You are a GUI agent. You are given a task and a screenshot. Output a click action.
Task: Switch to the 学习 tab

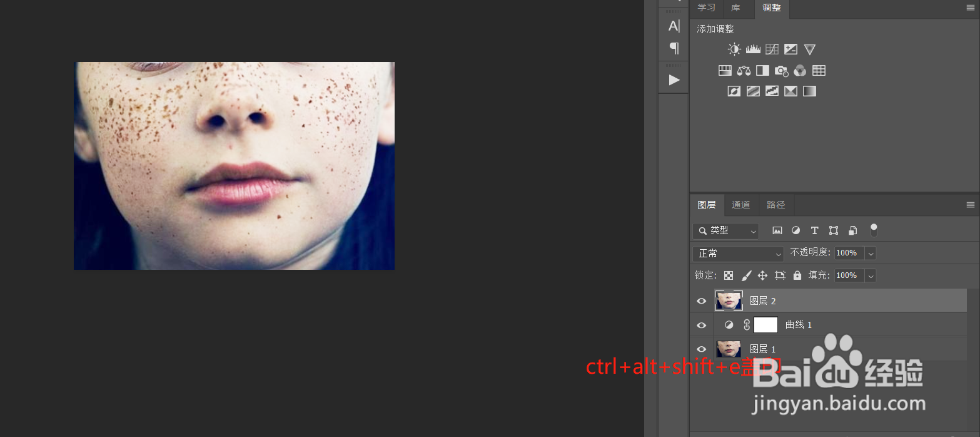point(707,8)
